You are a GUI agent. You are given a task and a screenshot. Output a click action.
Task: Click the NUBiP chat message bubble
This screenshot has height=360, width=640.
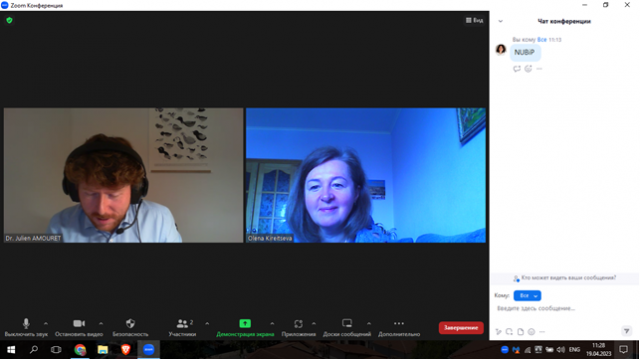(x=524, y=52)
